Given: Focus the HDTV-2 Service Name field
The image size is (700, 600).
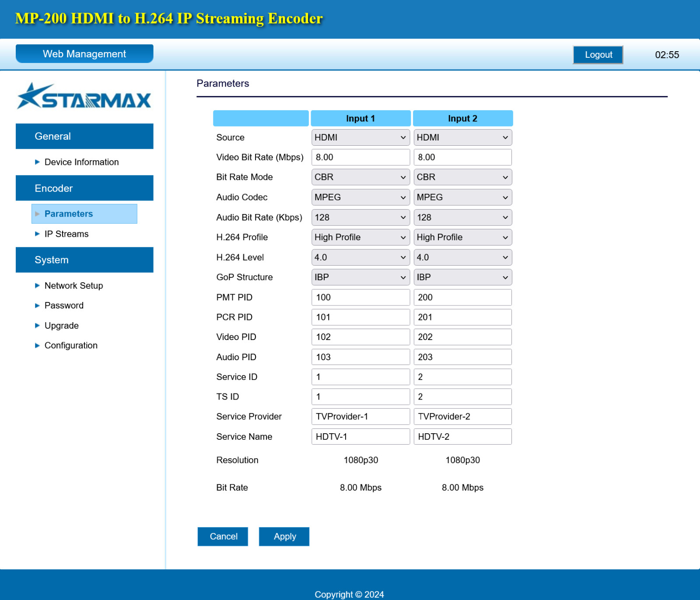Looking at the screenshot, I should [462, 437].
